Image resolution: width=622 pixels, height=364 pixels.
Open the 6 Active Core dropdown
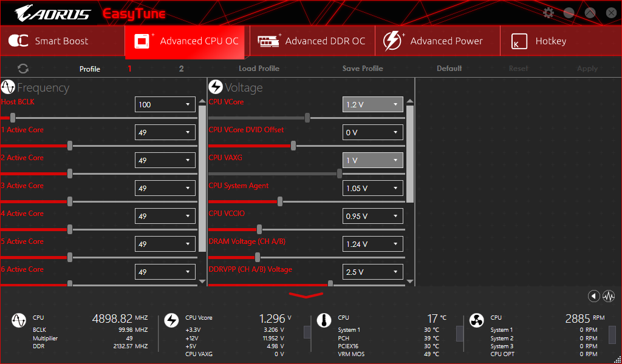click(x=165, y=272)
